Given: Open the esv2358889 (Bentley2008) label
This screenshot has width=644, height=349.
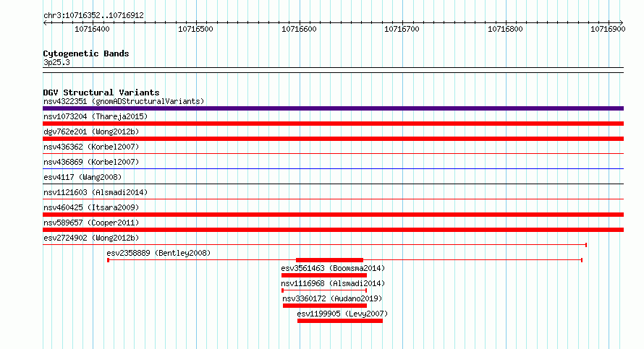Looking at the screenshot, I should point(158,253).
